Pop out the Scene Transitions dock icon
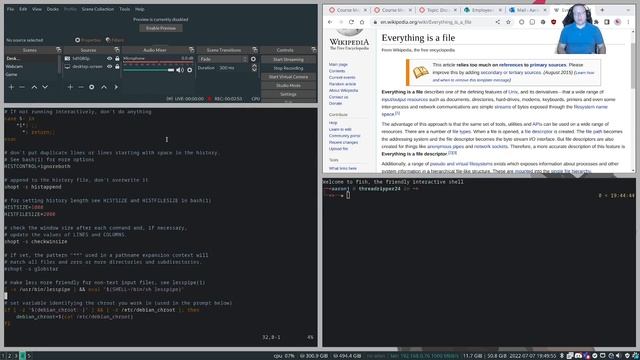The width and height of the screenshot is (640, 360). [255, 50]
